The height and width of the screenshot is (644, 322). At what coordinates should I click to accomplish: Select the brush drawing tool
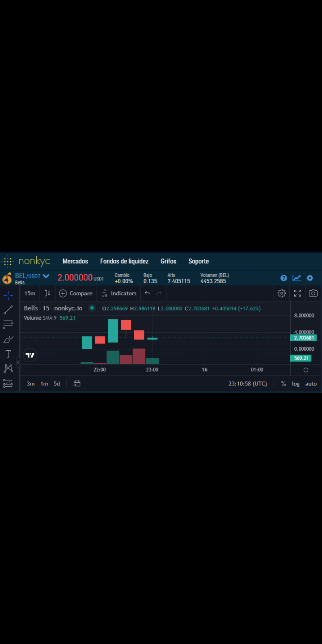point(8,339)
